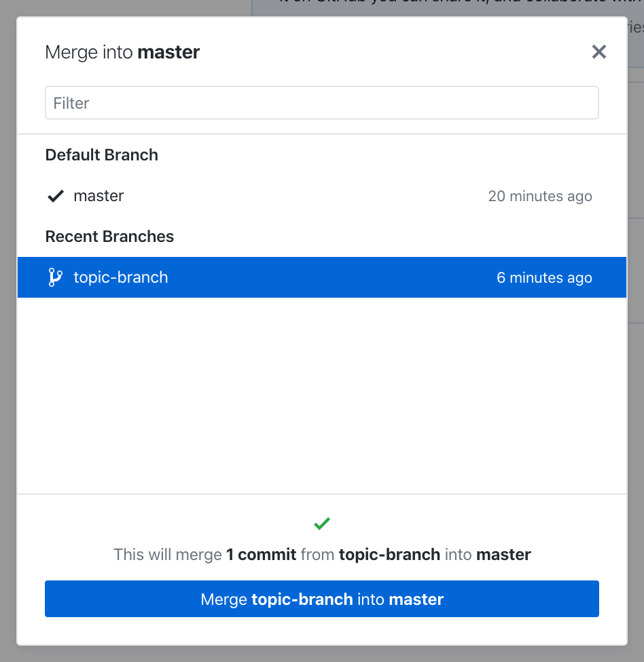Click the bold master text in the dialog title

click(x=168, y=52)
